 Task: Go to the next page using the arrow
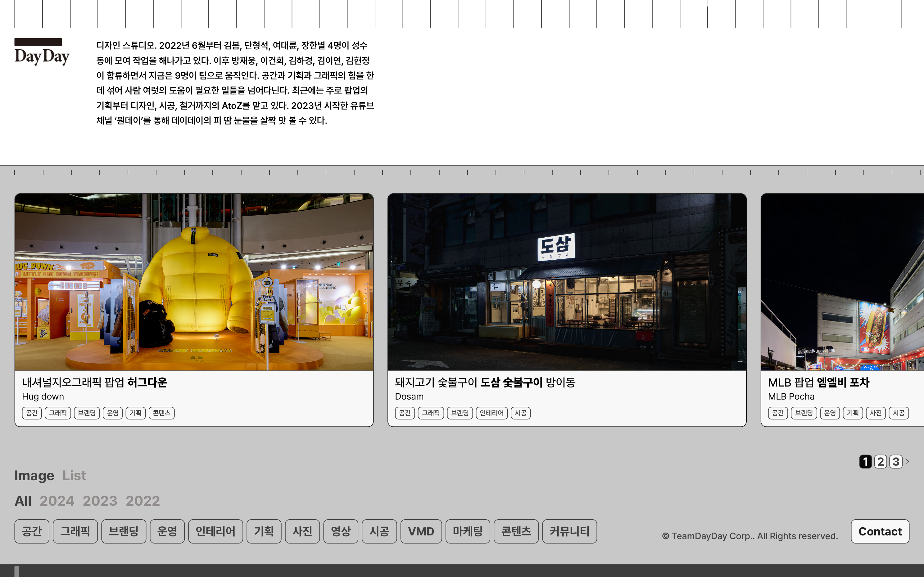[x=908, y=462]
